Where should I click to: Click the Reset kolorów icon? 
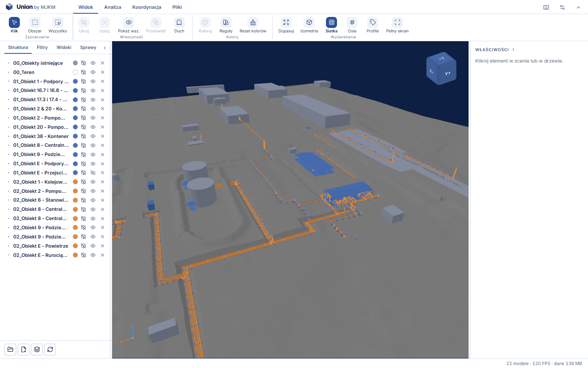click(253, 22)
